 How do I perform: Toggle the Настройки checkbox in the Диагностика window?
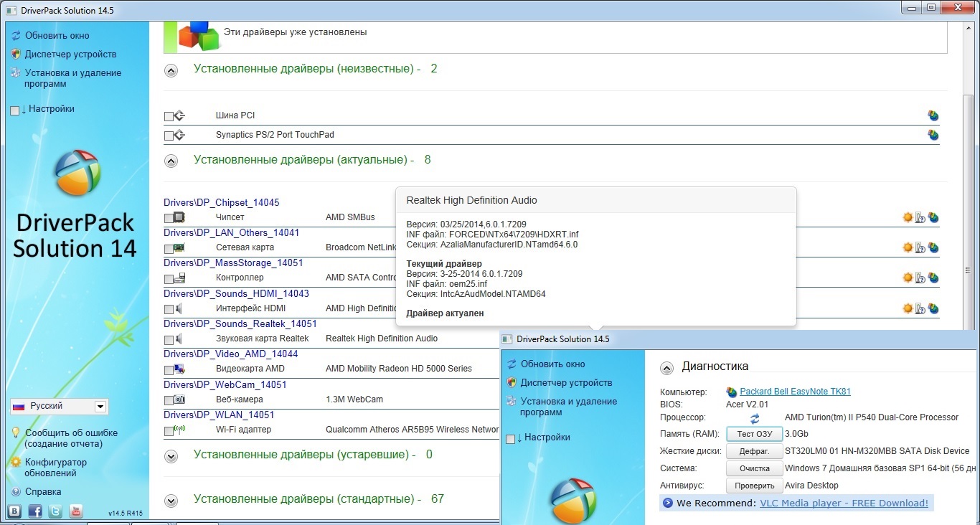(510, 439)
